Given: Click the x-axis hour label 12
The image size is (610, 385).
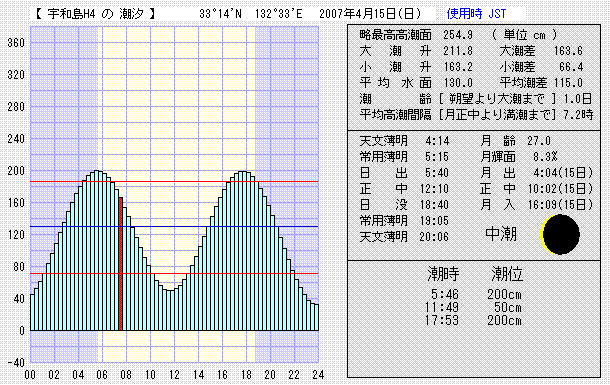Looking at the screenshot, I should point(174,375).
